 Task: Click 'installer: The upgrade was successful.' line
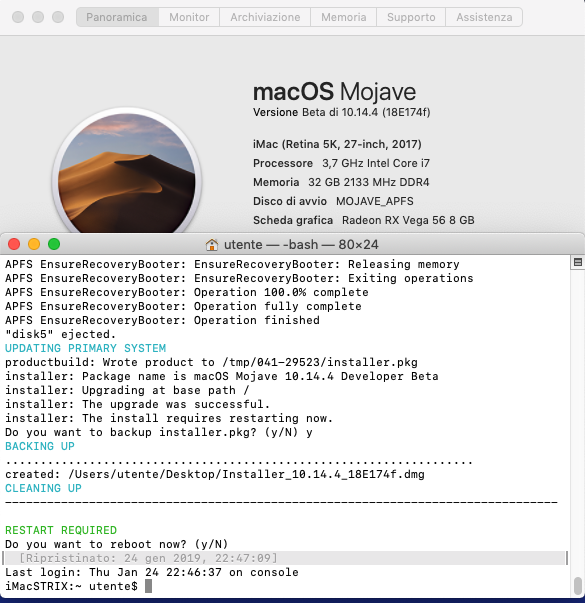137,405
